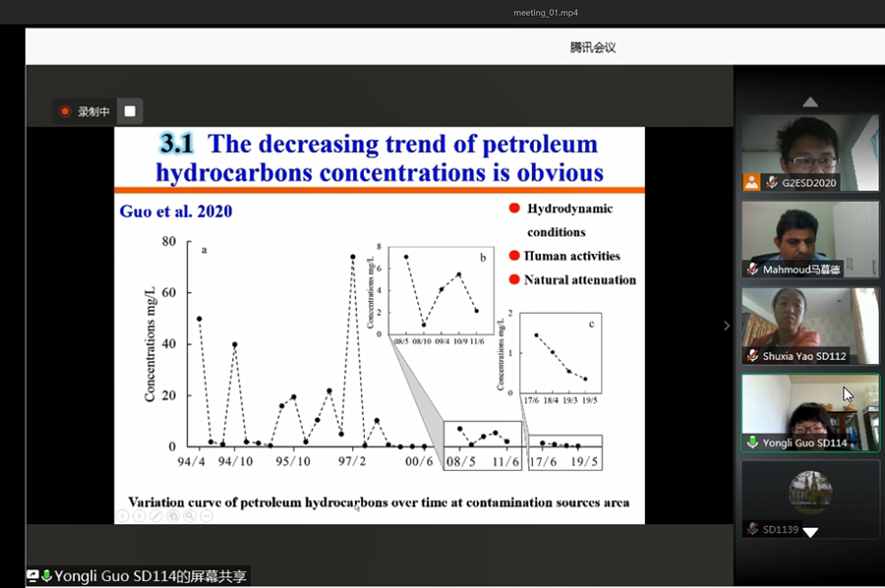Click the orange host icon on G2ESD2020
Image resolution: width=885 pixels, height=588 pixels.
[751, 182]
